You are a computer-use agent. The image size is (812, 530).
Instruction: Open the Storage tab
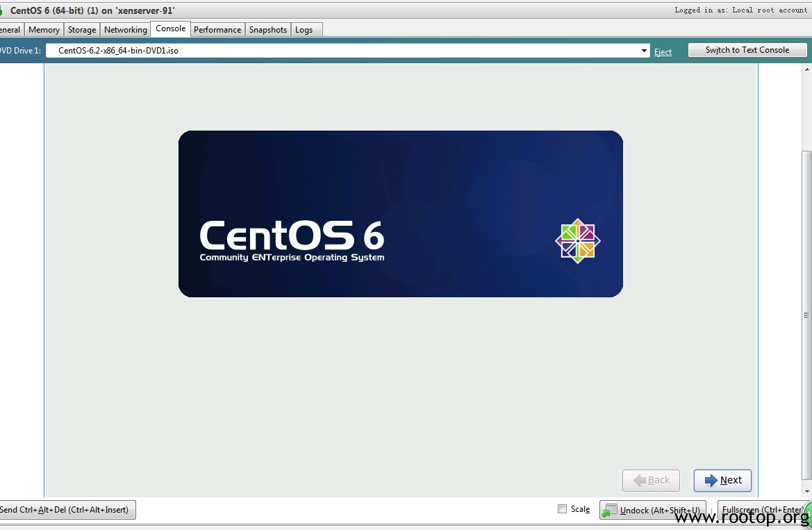pyautogui.click(x=82, y=30)
